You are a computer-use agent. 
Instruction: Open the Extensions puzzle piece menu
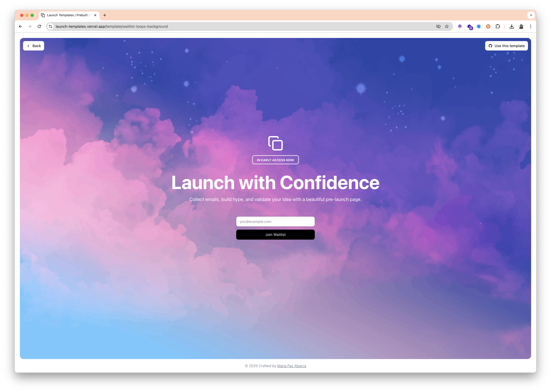(498, 27)
